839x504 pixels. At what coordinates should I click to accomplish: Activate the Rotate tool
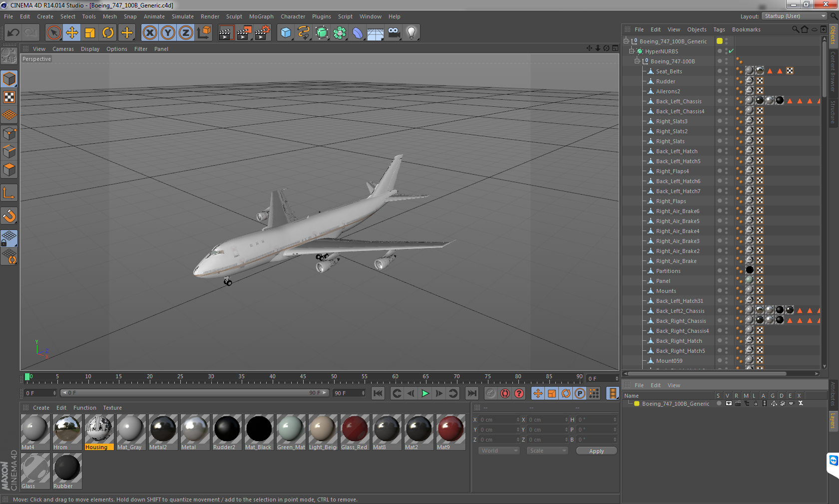pyautogui.click(x=108, y=33)
